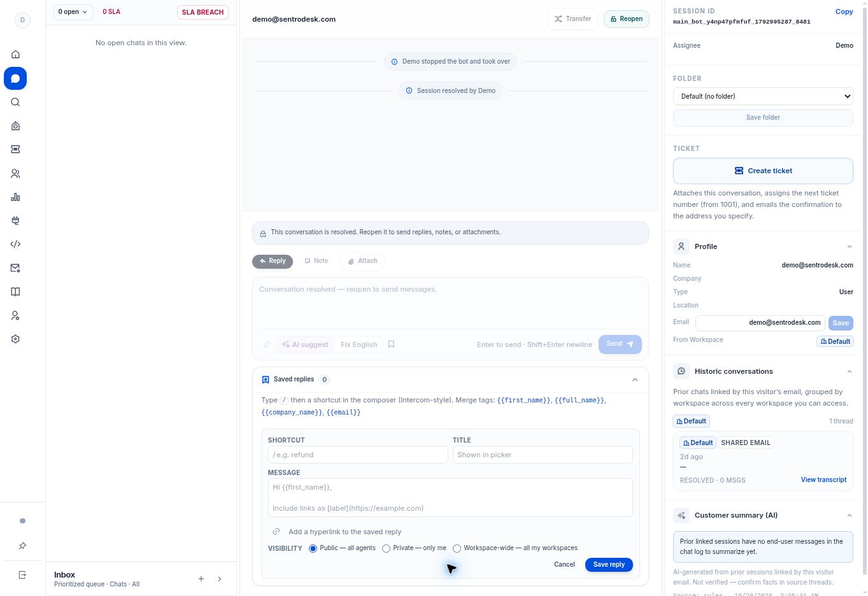Click the Profile person icon
This screenshot has height=596, width=868.
click(681, 246)
